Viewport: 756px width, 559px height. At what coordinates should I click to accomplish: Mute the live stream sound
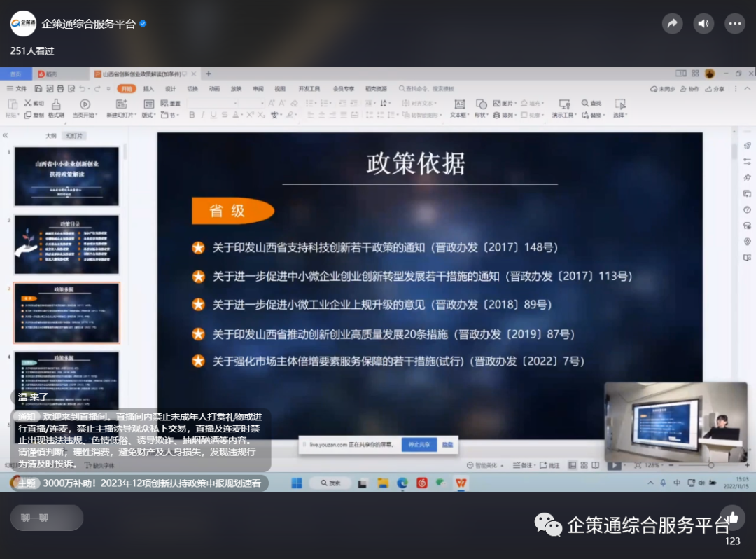pyautogui.click(x=703, y=24)
